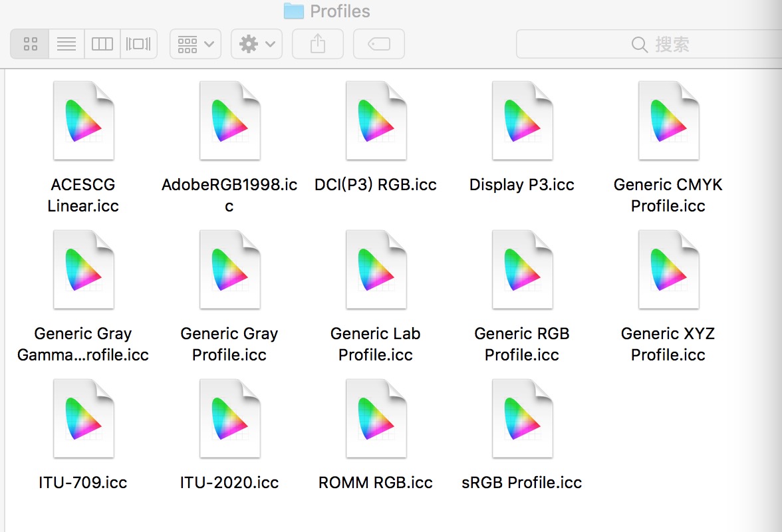Switch to Cover Flow view
The height and width of the screenshot is (532, 782).
[x=138, y=45]
